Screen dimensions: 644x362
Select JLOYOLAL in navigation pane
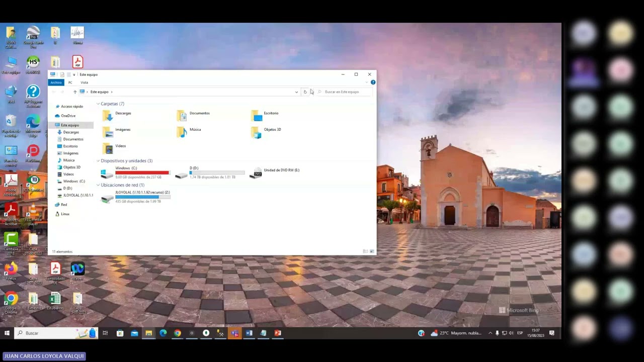coord(75,195)
